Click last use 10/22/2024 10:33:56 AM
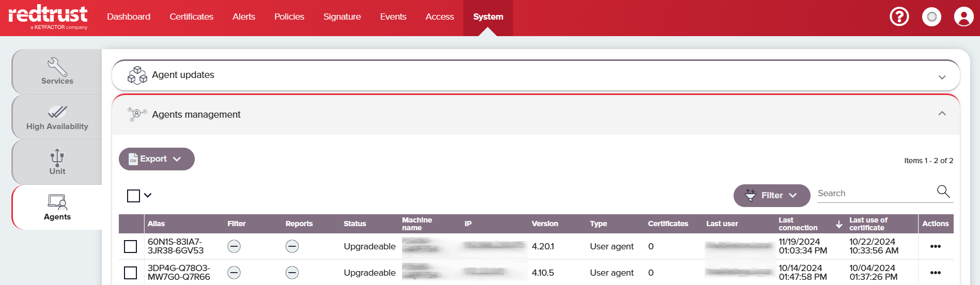Screen dimensions: 980x285 874,246
